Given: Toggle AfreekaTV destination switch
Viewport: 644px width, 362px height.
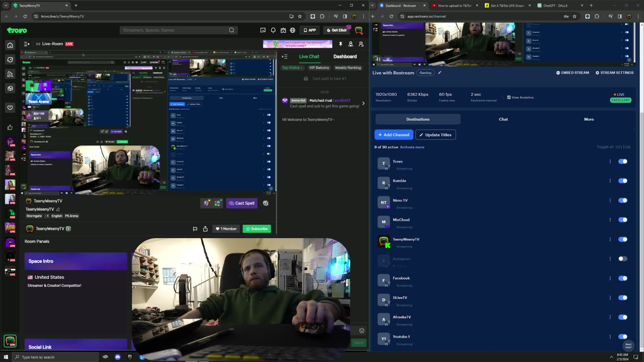Looking at the screenshot, I should tap(623, 317).
